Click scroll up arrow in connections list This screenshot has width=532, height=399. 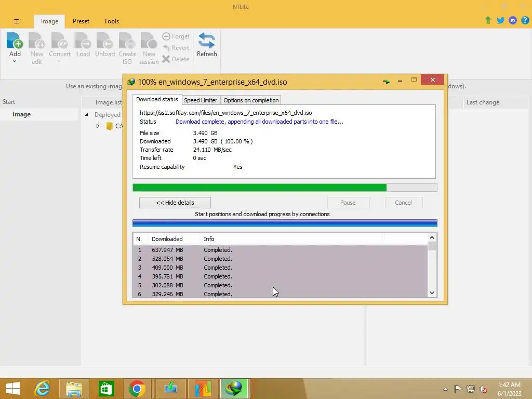(x=432, y=237)
